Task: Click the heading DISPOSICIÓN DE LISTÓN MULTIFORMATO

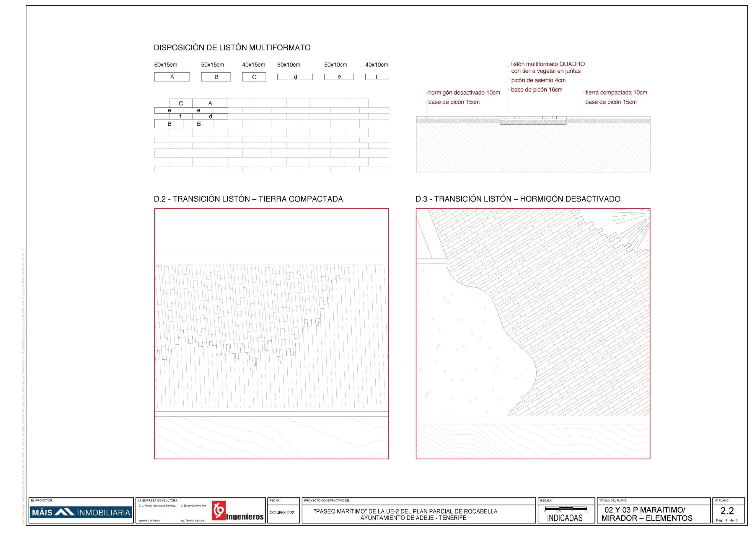Action: 232,48
